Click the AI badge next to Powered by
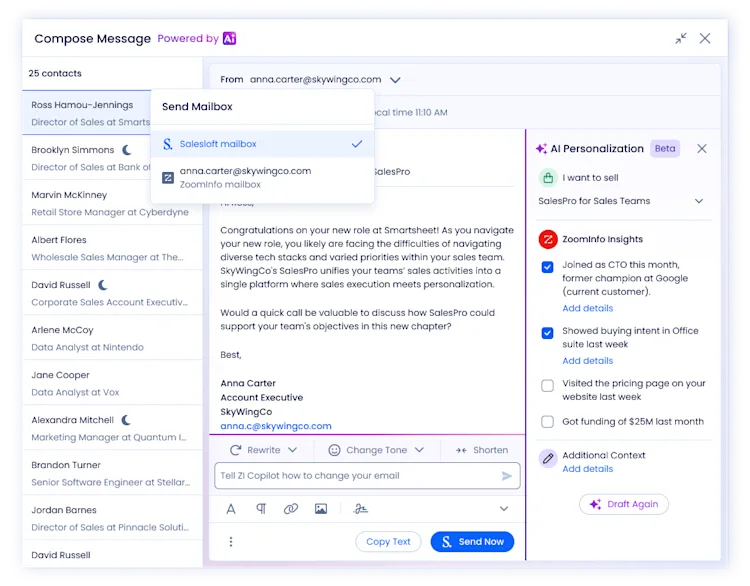 230,38
